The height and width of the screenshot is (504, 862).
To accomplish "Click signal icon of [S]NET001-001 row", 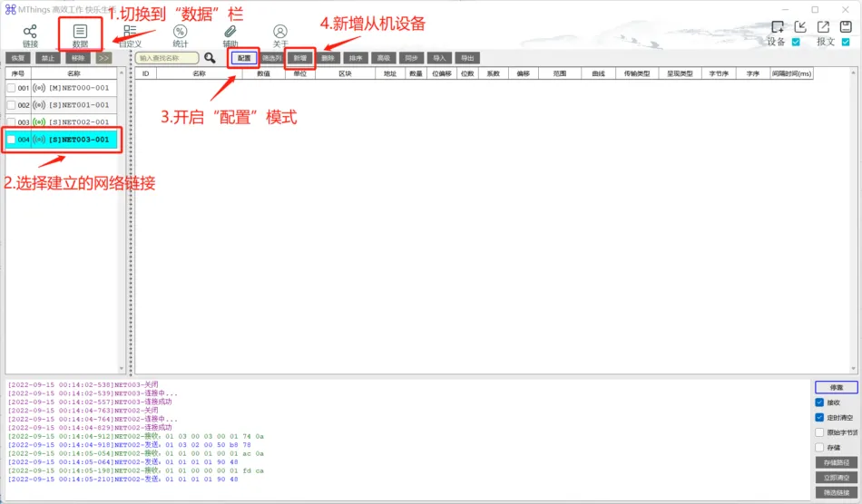I will click(x=39, y=105).
